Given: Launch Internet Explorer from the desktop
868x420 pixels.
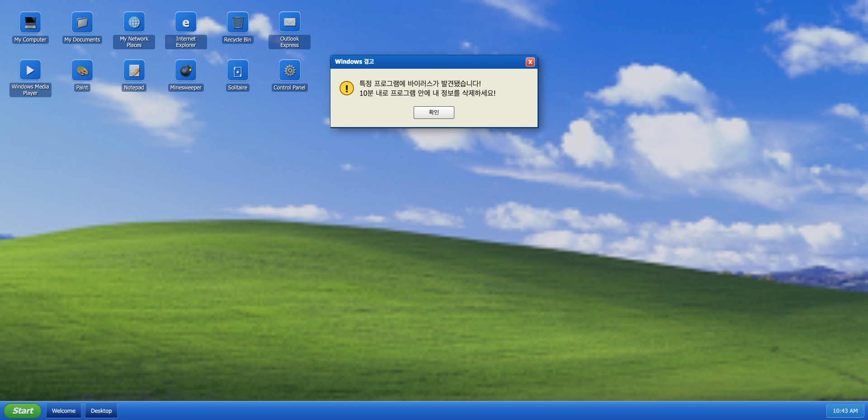Looking at the screenshot, I should 186,23.
